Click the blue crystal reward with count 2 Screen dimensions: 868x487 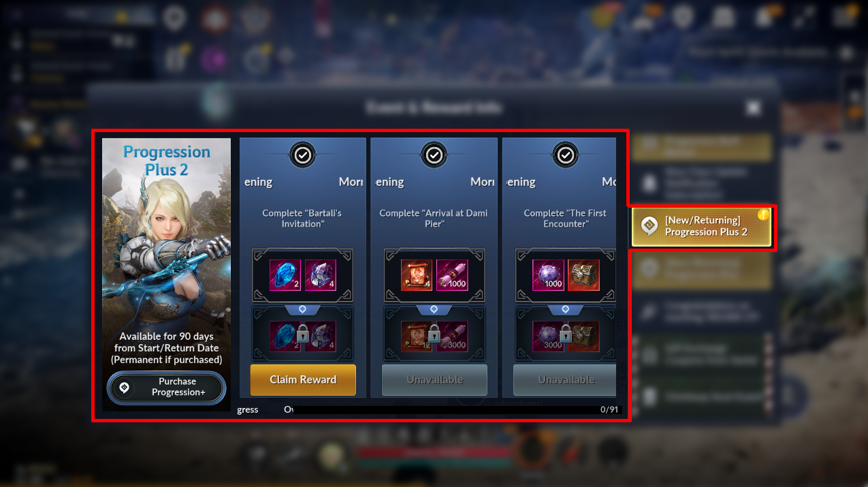pyautogui.click(x=285, y=275)
